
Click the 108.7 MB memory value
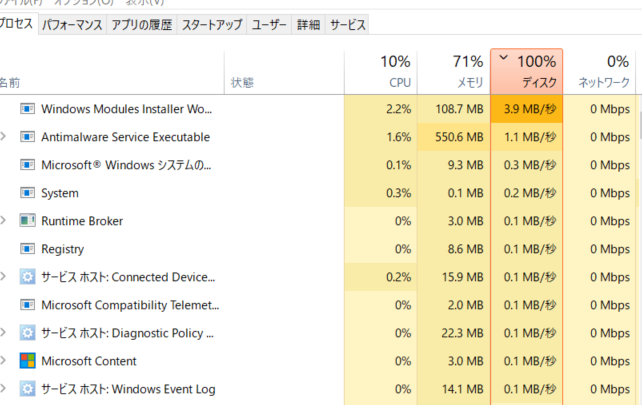[x=459, y=109]
